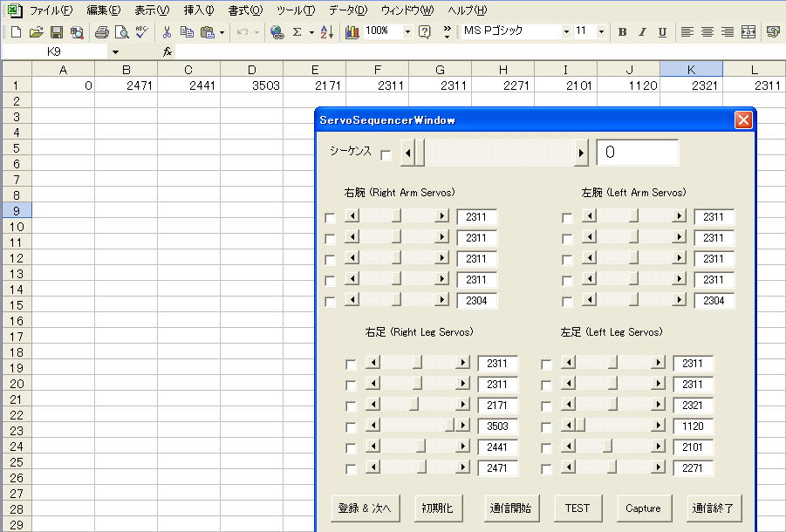Click the Save floppy disk icon
The image size is (786, 532).
56,32
